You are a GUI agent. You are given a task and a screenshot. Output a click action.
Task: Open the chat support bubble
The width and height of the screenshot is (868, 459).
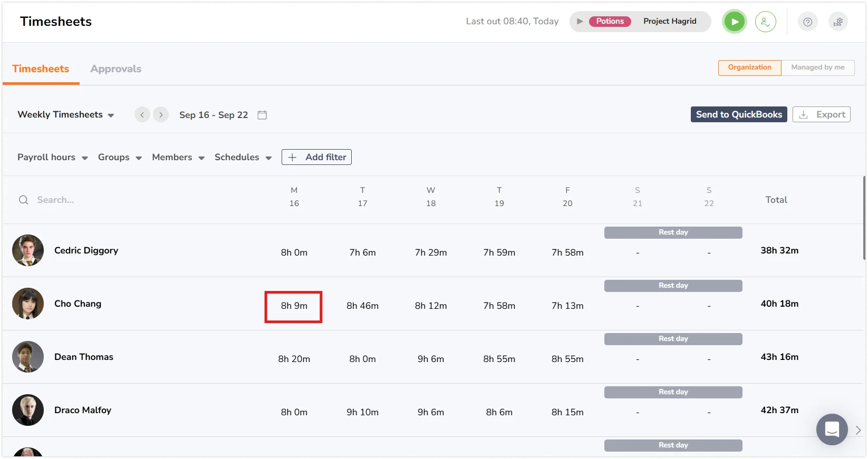[x=832, y=429]
